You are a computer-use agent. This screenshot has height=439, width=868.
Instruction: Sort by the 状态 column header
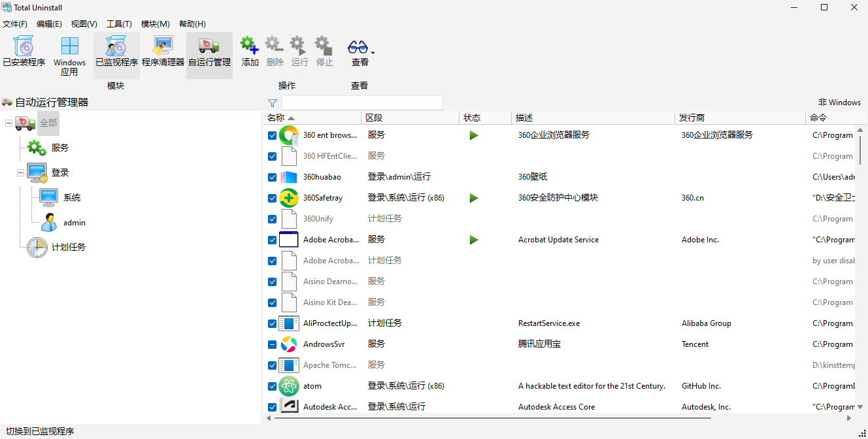(x=485, y=118)
